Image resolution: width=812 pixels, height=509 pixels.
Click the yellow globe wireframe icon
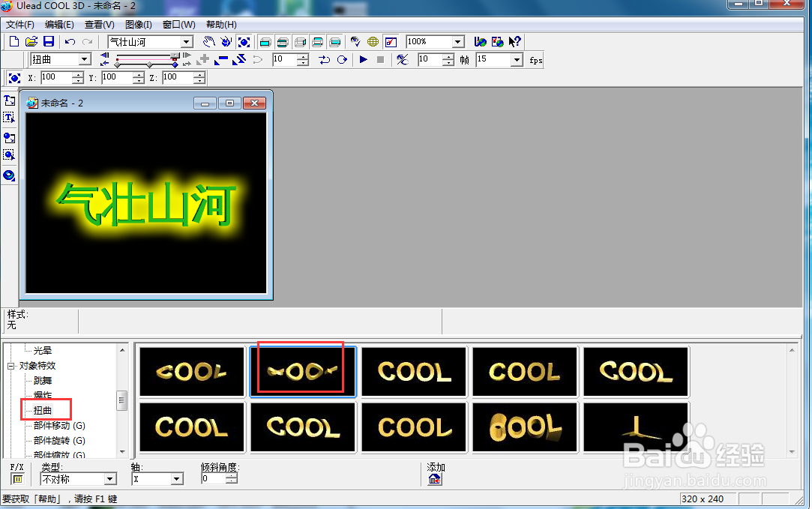[x=373, y=41]
